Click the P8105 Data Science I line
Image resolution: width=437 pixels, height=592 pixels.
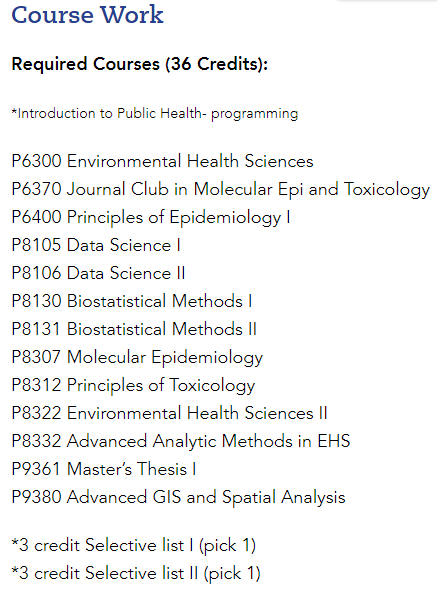point(96,245)
